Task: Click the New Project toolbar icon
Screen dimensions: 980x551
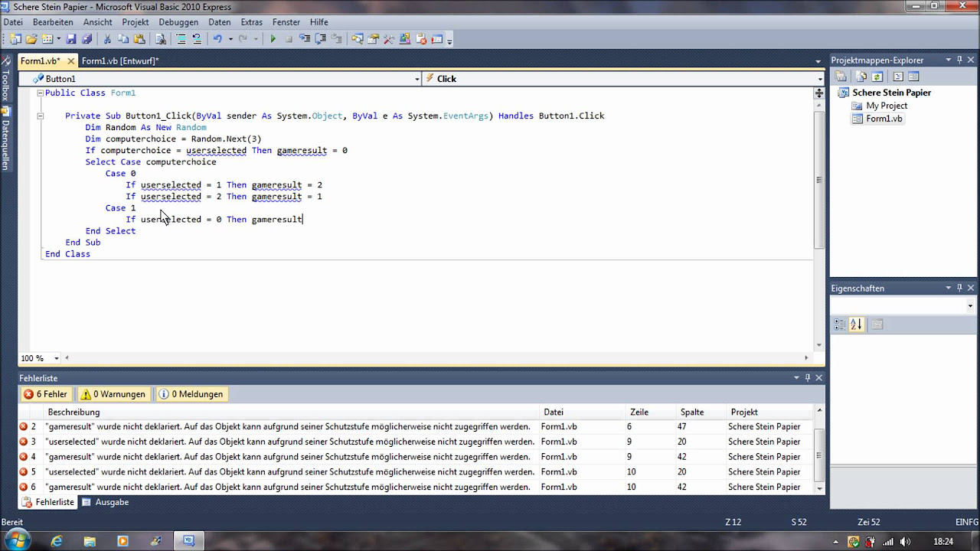Action: (15, 39)
